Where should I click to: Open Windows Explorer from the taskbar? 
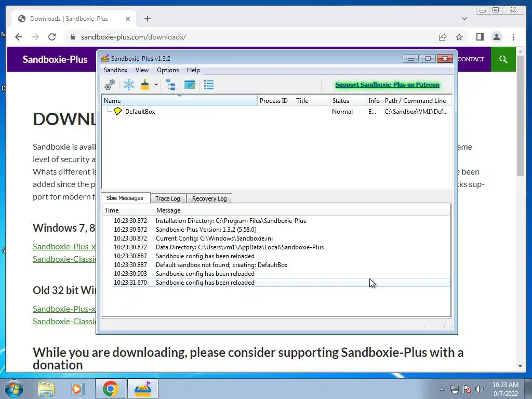tap(46, 389)
